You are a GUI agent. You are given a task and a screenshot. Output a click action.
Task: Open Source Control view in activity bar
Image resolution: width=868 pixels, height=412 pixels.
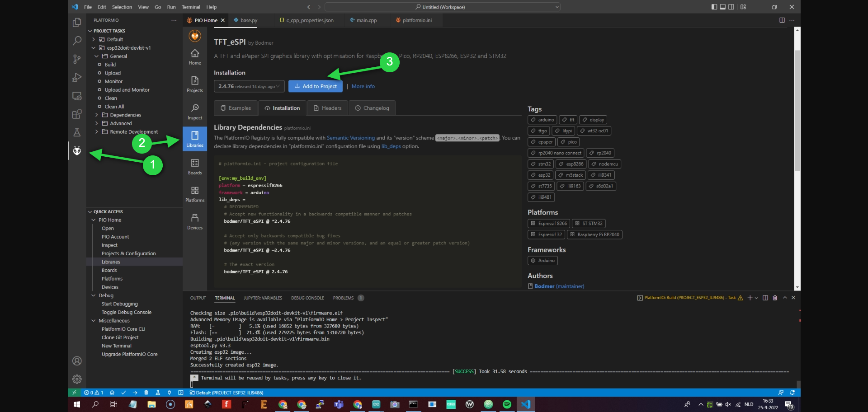click(77, 59)
